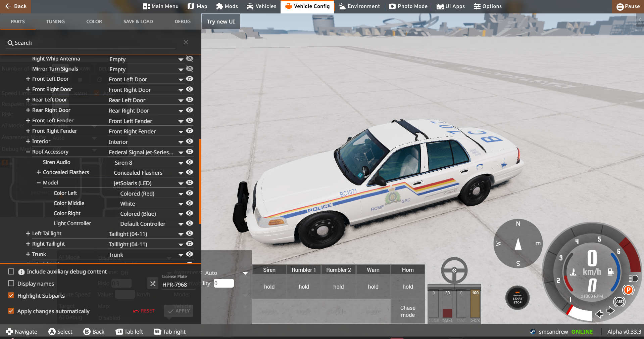Hide the Front Right Door part
Screen dimensions: 644x339
tap(190, 89)
